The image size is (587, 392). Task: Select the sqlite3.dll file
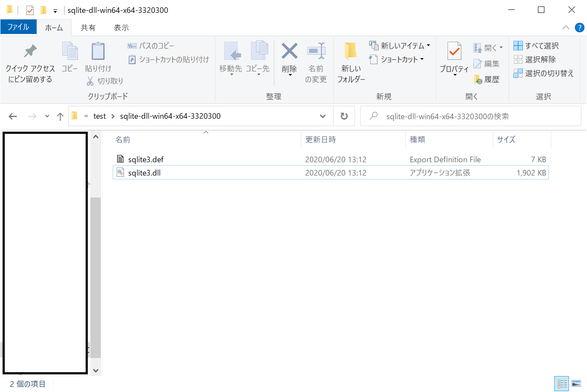click(331, 173)
